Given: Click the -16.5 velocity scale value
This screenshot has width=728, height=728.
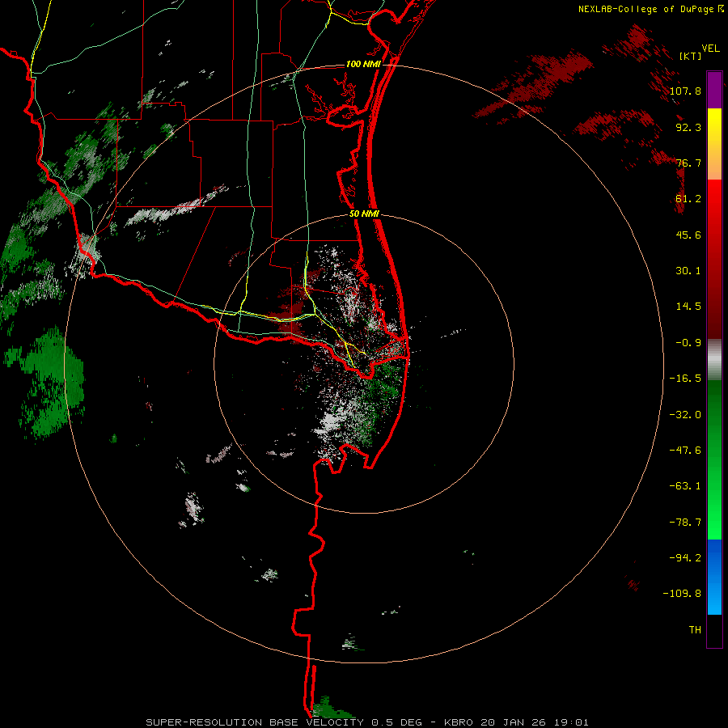Looking at the screenshot, I should [x=685, y=379].
